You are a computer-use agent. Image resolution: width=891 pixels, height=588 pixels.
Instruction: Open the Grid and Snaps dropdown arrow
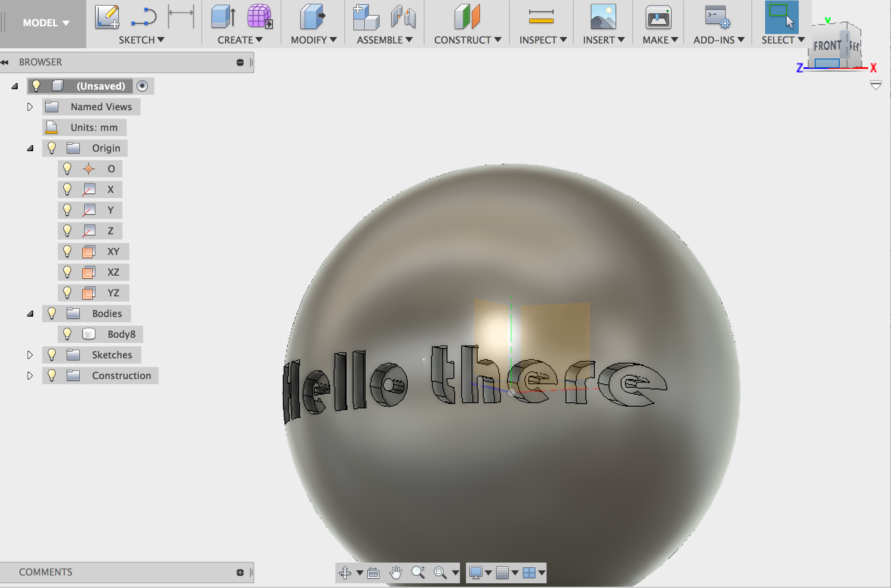tap(515, 572)
